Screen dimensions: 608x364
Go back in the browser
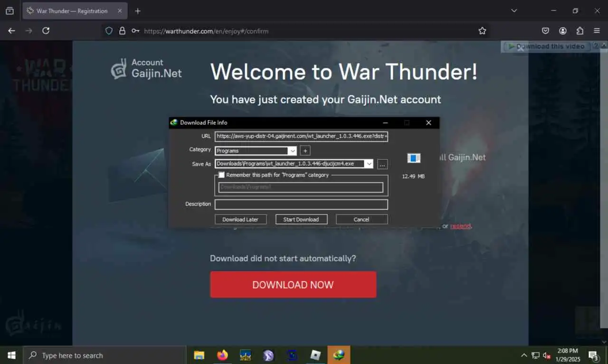(x=12, y=31)
